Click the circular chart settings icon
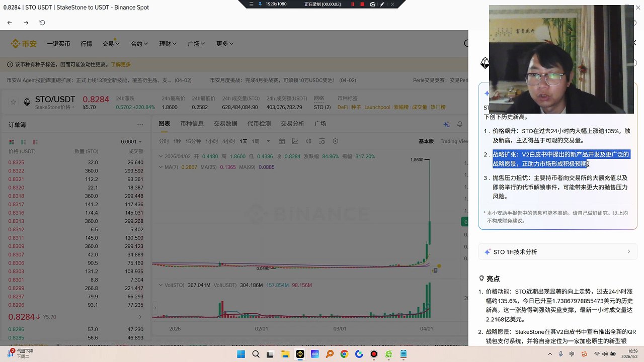 pyautogui.click(x=336, y=141)
